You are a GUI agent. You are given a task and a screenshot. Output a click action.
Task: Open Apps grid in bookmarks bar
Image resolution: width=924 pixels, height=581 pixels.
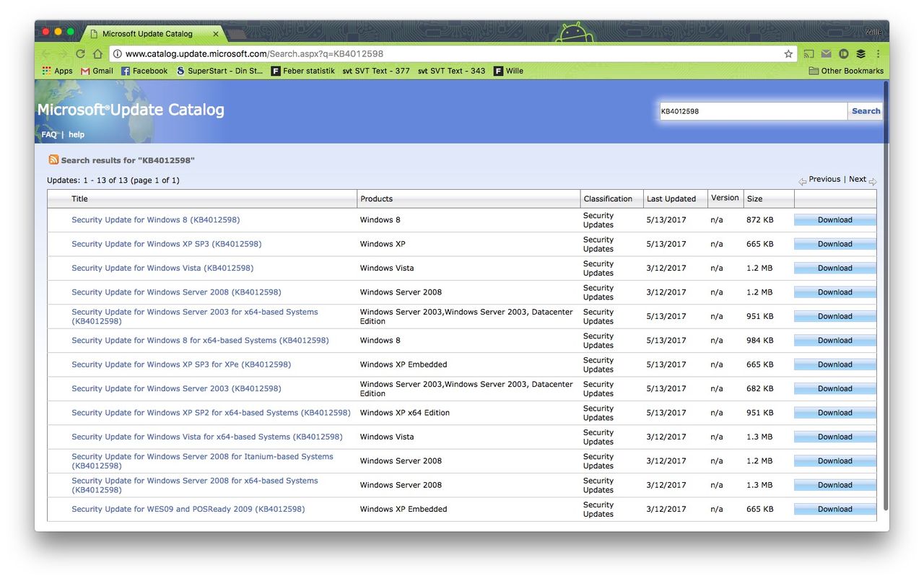(58, 71)
